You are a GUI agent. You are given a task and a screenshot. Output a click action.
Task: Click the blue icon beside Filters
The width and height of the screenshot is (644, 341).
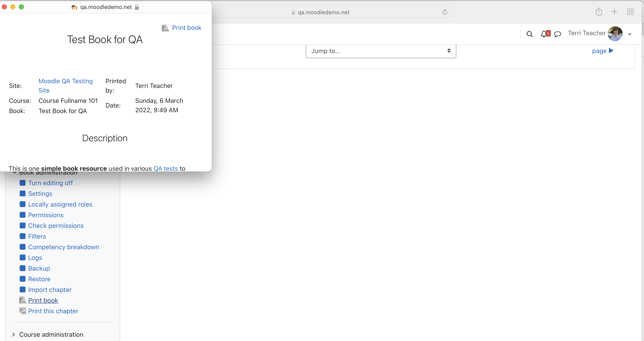(x=22, y=236)
